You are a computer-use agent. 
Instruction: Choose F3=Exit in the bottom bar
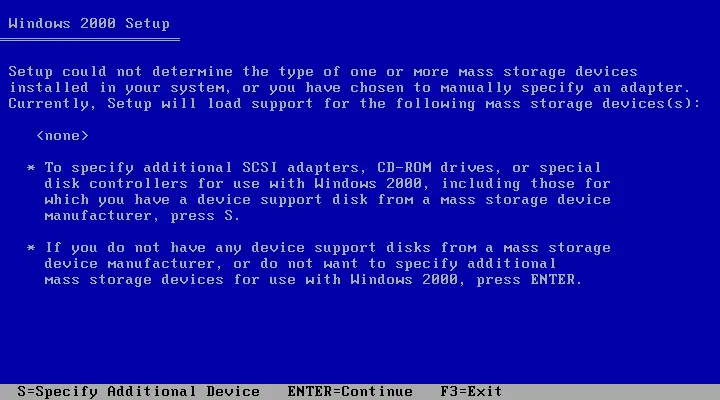click(x=471, y=392)
